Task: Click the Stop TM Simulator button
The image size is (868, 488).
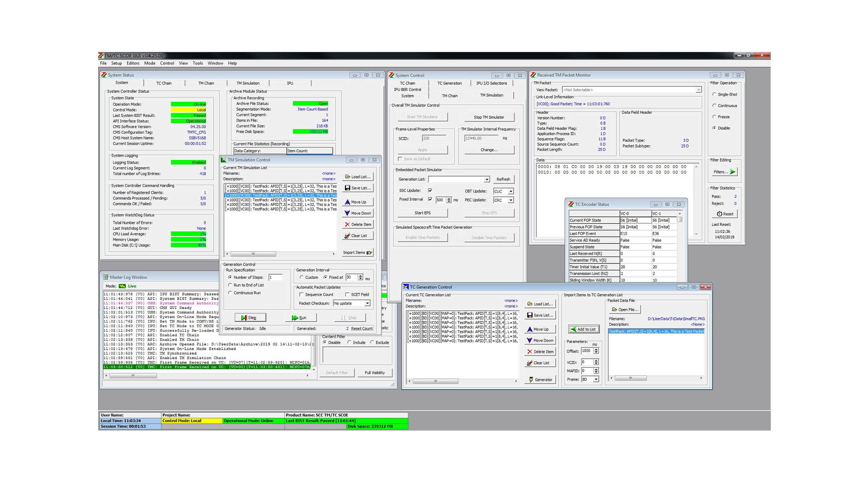Action: [489, 117]
